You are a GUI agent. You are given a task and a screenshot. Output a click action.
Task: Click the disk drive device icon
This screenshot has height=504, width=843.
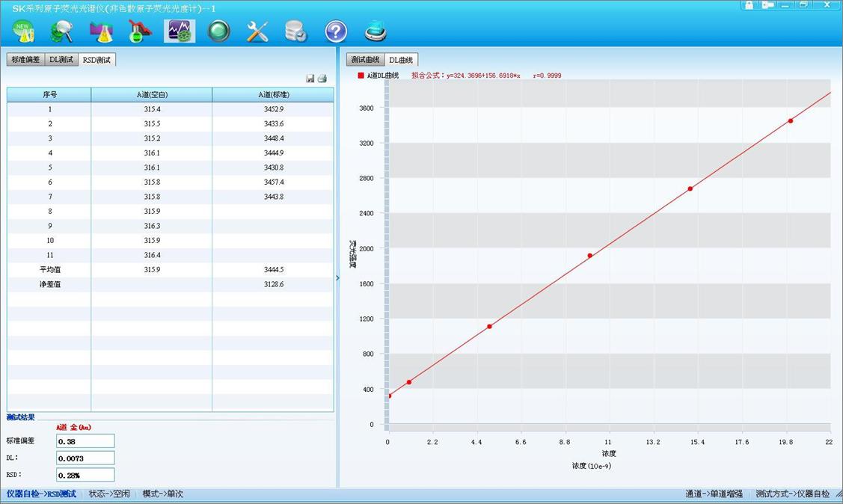click(x=375, y=31)
